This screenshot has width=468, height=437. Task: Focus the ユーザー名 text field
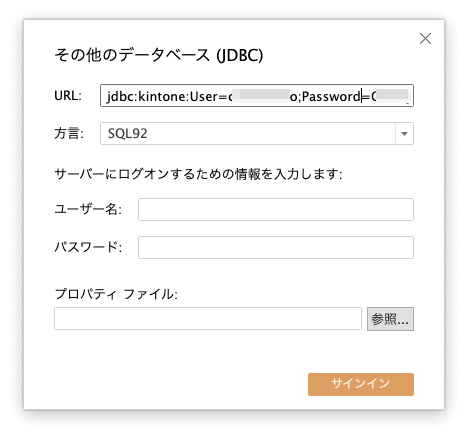click(x=276, y=209)
